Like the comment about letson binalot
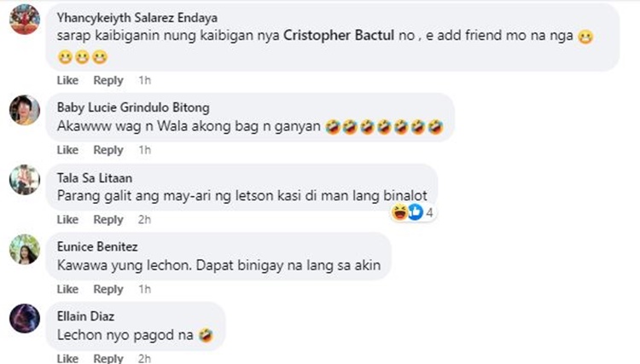 [67, 220]
